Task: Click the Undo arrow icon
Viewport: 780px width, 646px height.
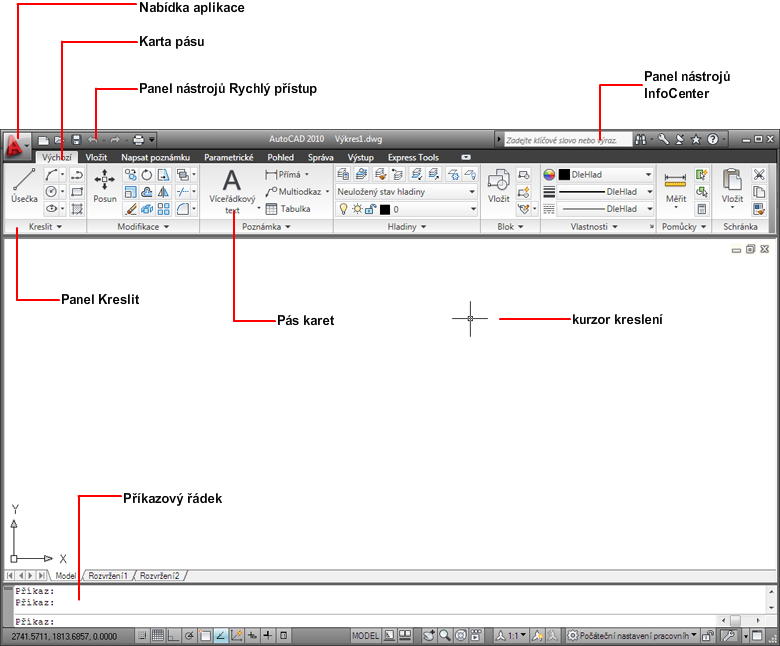Action: (x=93, y=140)
